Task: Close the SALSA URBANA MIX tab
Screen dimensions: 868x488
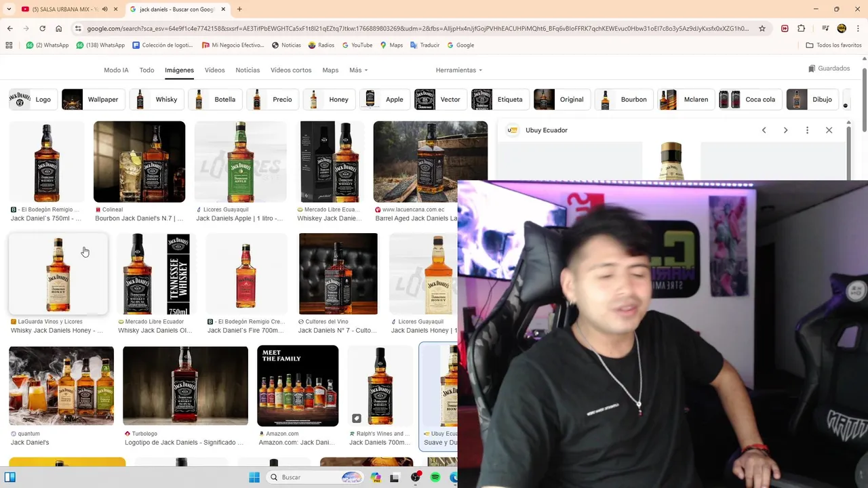Action: pos(115,9)
